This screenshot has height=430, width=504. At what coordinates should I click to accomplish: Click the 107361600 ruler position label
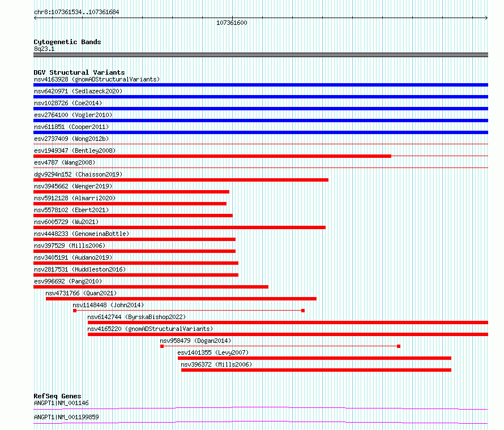coord(232,23)
